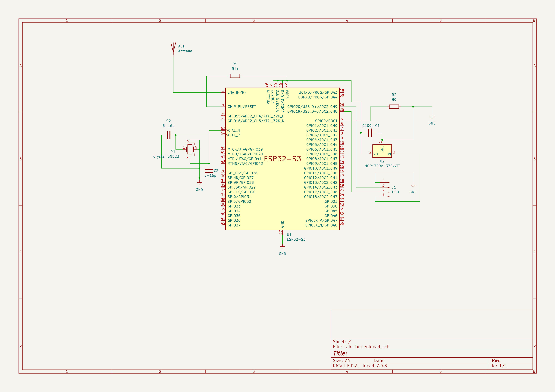
Task: Click the USB value label of J1
Action: coord(395,192)
